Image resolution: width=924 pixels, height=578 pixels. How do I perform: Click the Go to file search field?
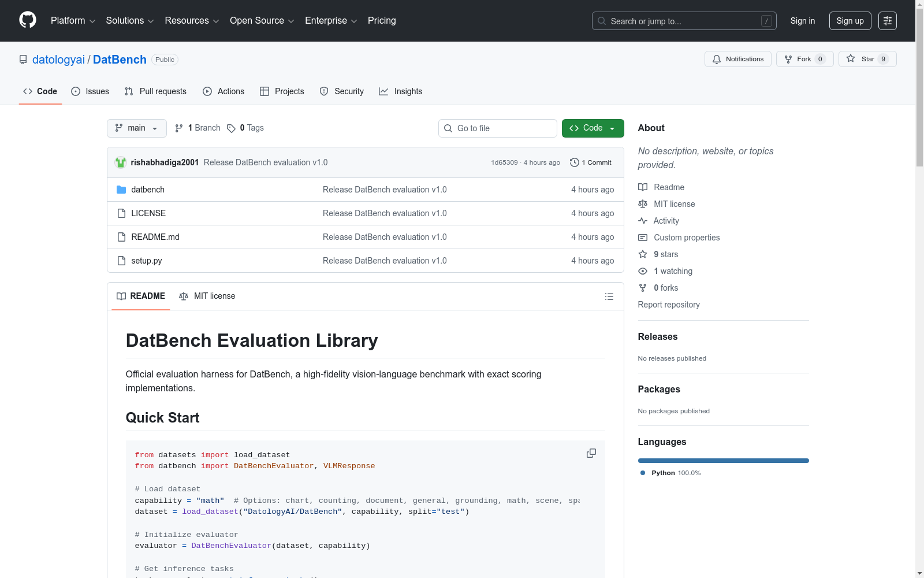498,128
